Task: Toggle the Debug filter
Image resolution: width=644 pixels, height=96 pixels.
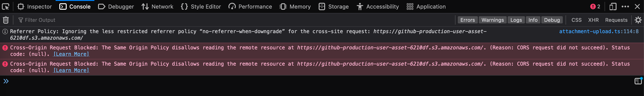Action: 552,20
